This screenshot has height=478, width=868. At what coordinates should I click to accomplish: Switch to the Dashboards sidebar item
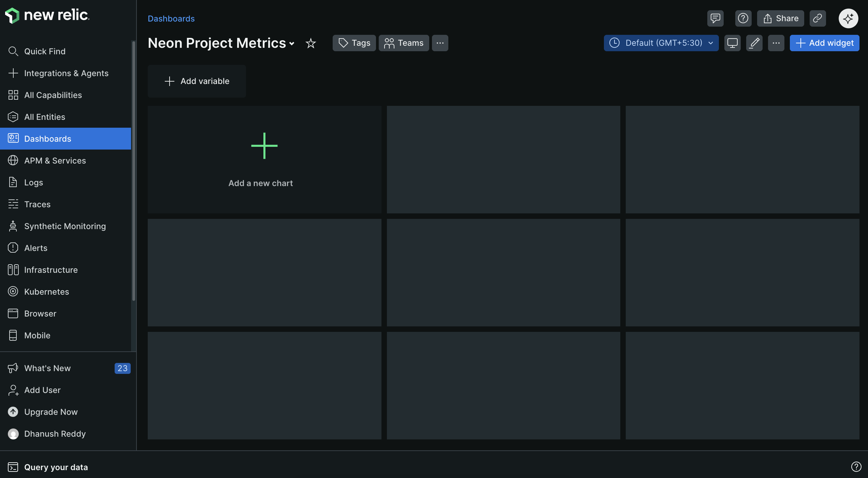pyautogui.click(x=47, y=139)
